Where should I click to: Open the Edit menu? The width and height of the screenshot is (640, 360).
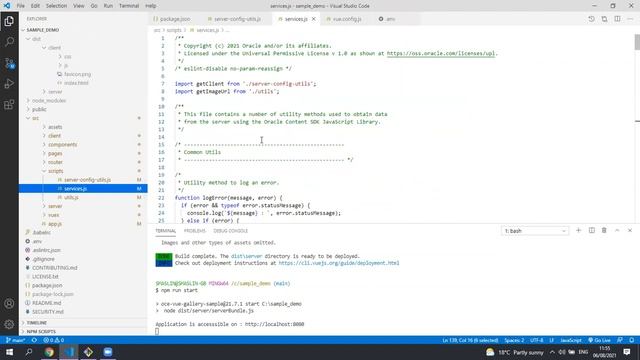pyautogui.click(x=35, y=6)
